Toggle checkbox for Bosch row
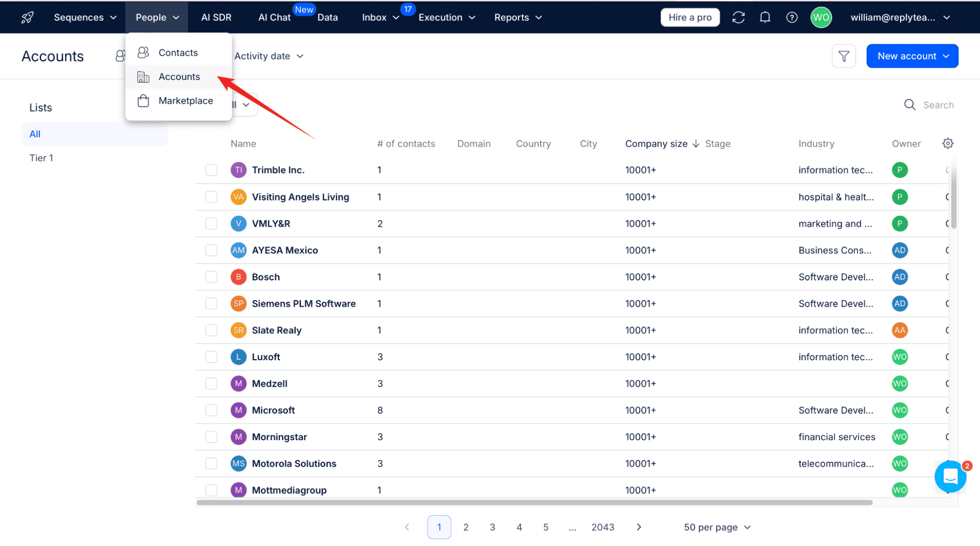This screenshot has height=546, width=980. [210, 275]
